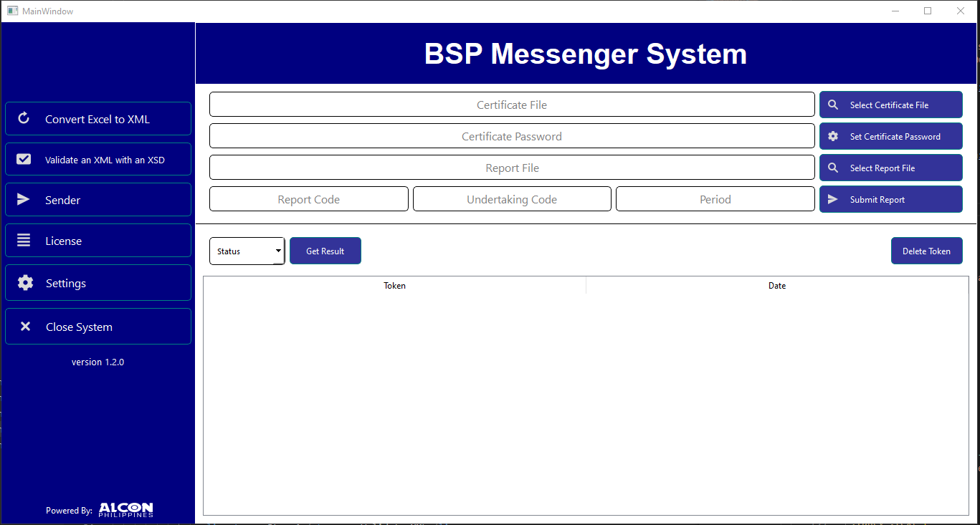Click inside the Certificate Password field

tap(511, 135)
